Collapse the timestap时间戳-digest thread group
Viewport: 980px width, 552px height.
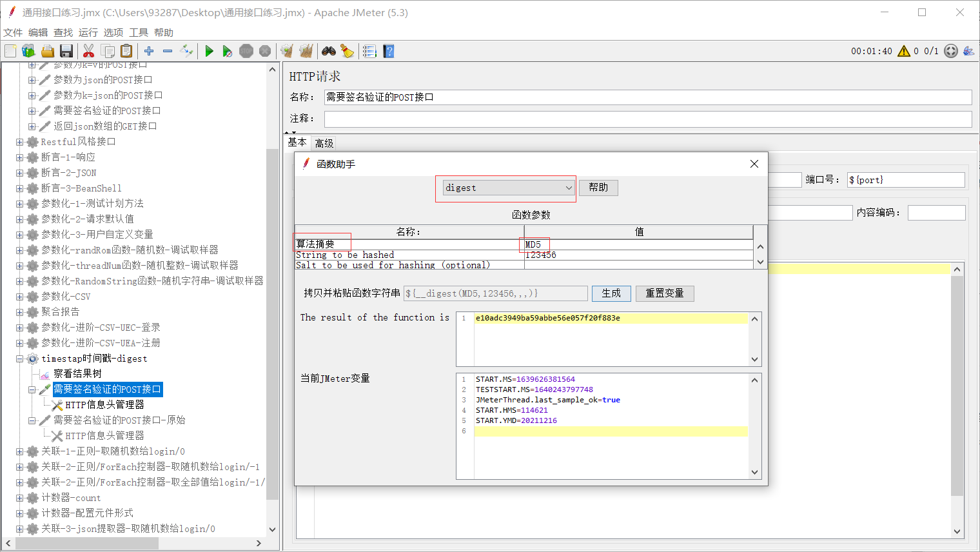tap(19, 359)
